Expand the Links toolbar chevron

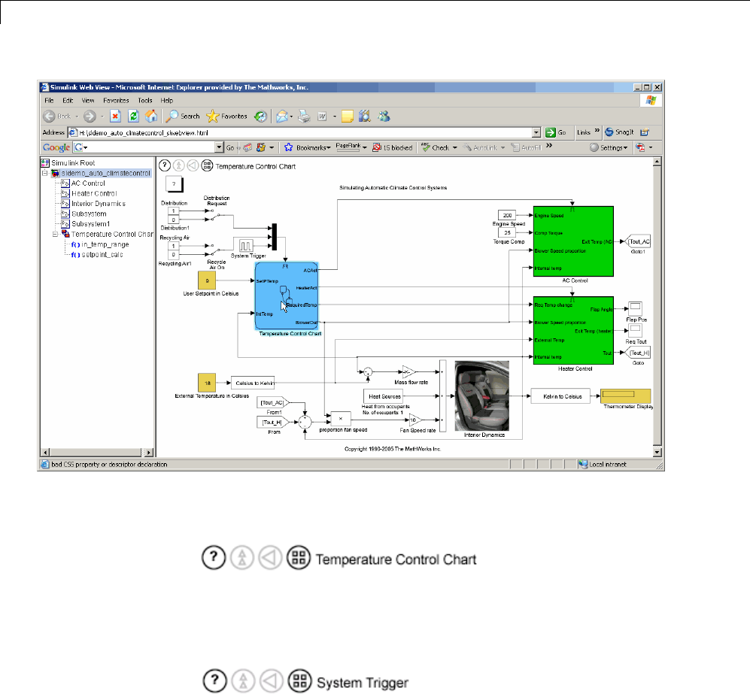pos(597,131)
